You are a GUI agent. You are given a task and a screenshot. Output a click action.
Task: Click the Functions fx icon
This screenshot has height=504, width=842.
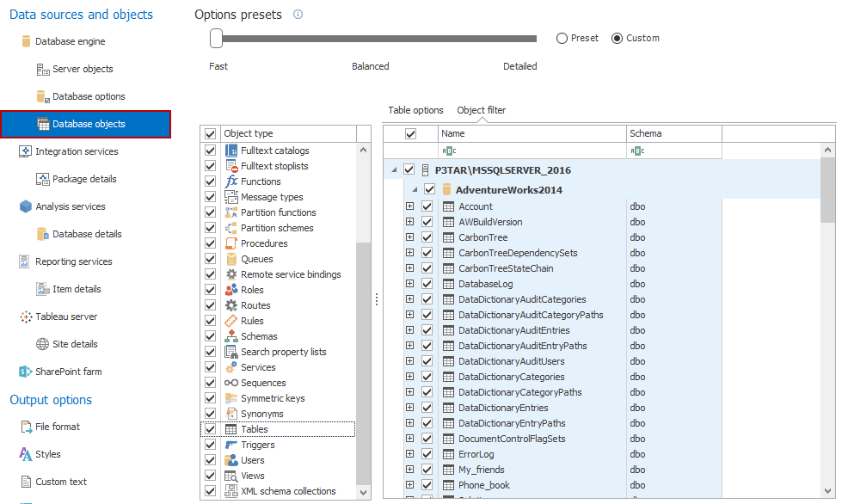pos(231,181)
